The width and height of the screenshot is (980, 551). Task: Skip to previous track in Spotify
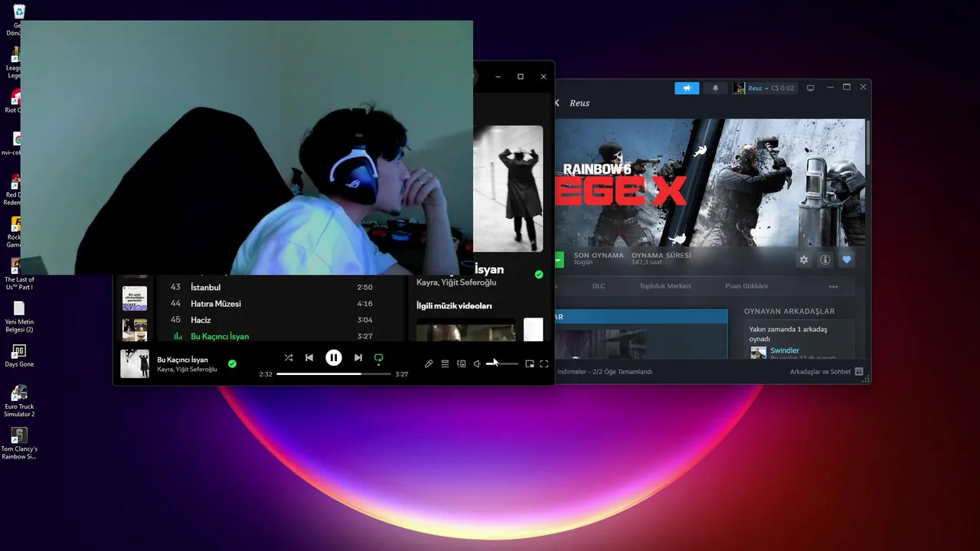tap(309, 357)
